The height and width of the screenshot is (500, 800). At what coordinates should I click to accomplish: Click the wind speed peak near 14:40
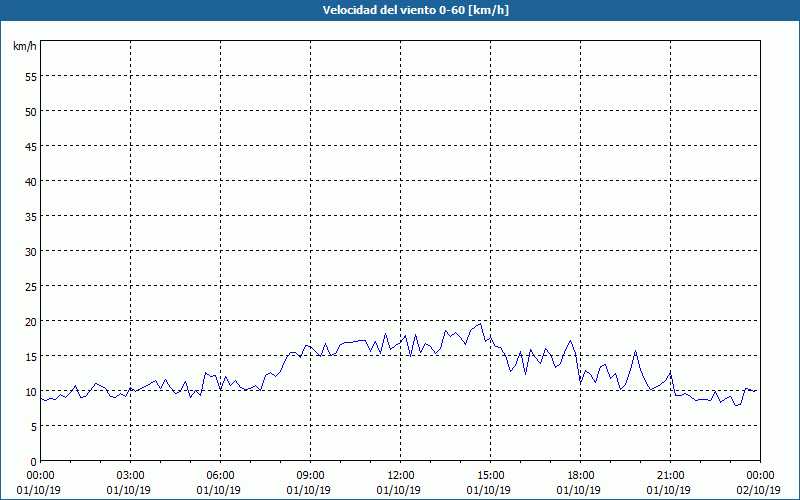(x=480, y=323)
